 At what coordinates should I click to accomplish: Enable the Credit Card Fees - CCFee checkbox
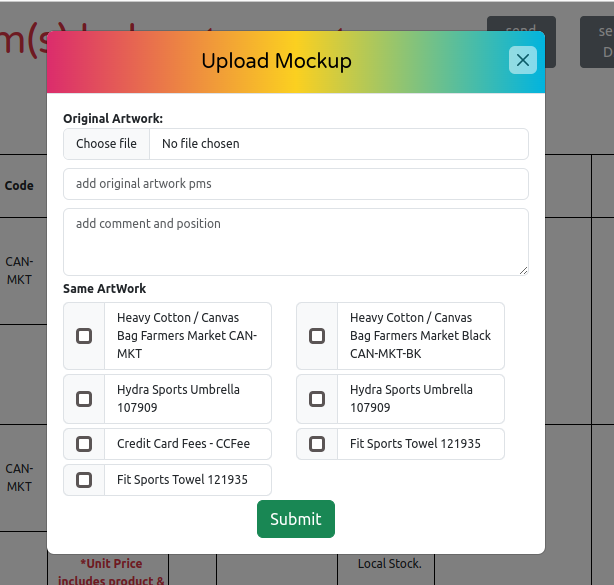coord(84,444)
